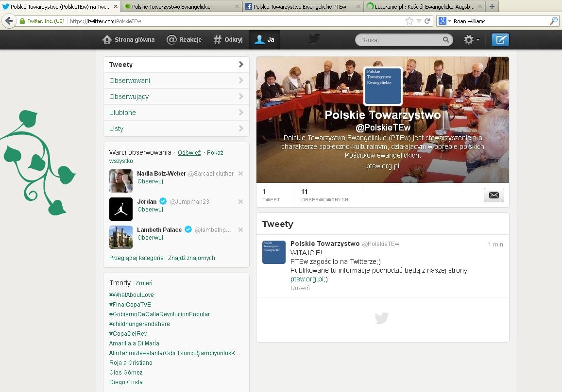Click the Twitter, Inc. site identity badge
This screenshot has height=392, width=562.
coord(42,21)
